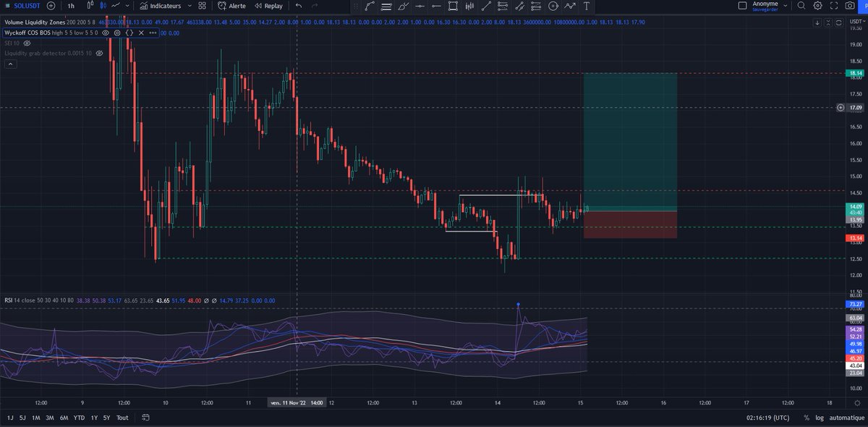The image size is (868, 427).
Task: Set the range to 1M
Action: pyautogui.click(x=35, y=418)
